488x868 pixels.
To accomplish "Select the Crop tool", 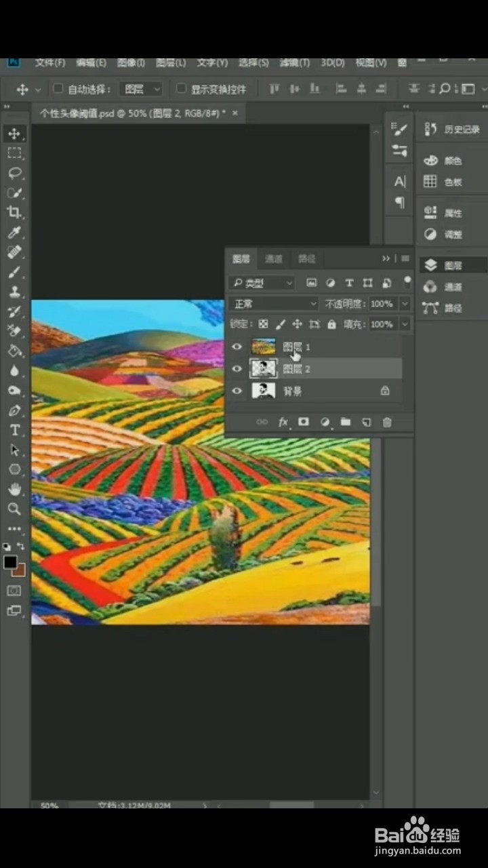I will tap(14, 213).
